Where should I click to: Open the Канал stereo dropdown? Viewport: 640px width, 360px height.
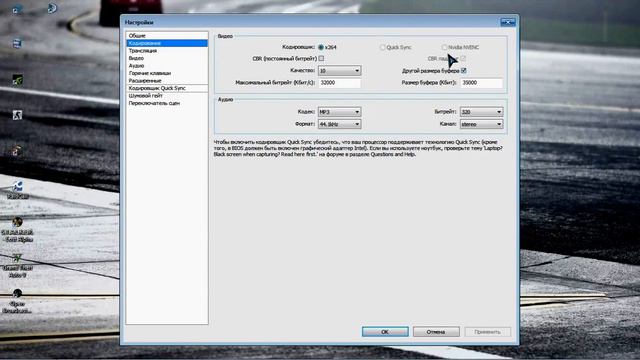[x=481, y=124]
